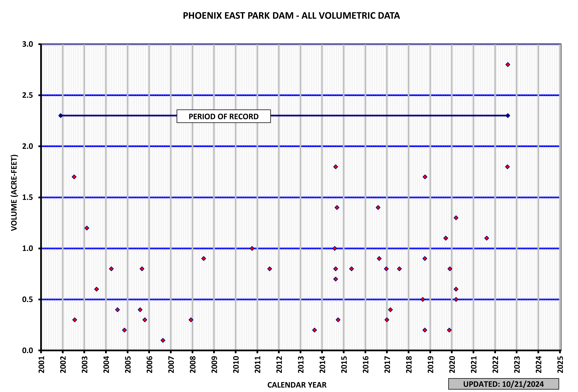This screenshot has width=578, height=392.
Task: Click the 2010 data point on the 1.0 line
Action: point(252,248)
